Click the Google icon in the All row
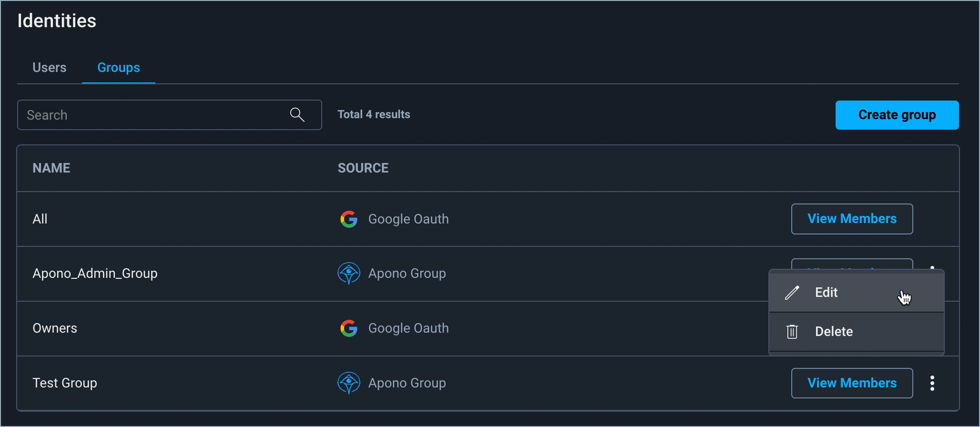This screenshot has height=427, width=980. [x=349, y=219]
